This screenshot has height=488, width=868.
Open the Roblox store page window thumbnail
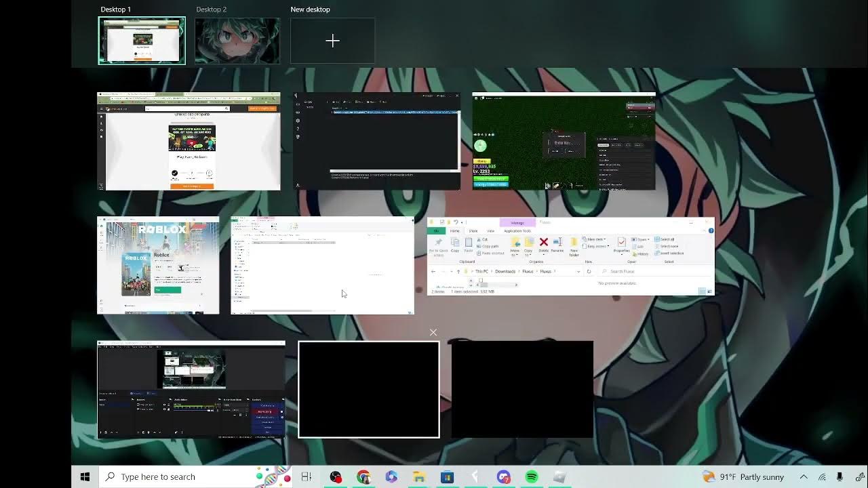[x=158, y=266]
